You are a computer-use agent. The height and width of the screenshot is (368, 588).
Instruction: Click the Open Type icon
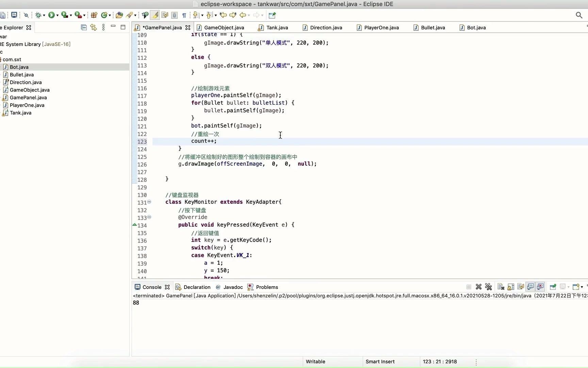(119, 15)
